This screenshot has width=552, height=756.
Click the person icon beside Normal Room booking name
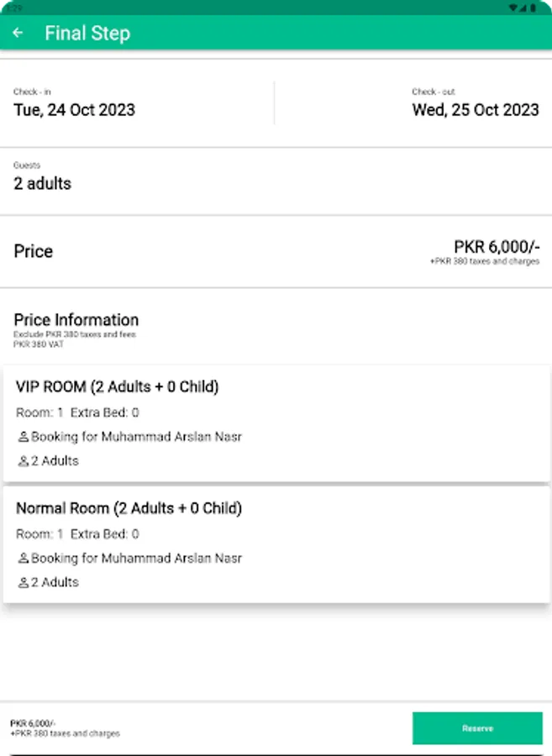pyautogui.click(x=23, y=558)
